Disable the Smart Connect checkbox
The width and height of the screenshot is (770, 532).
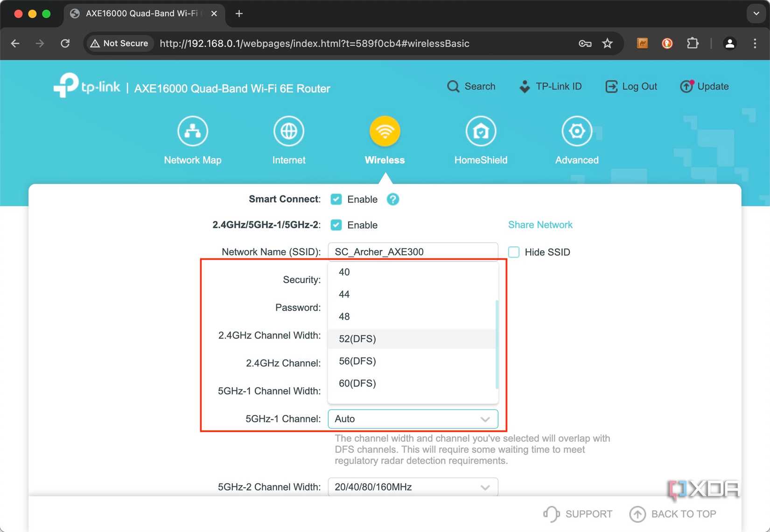[336, 199]
